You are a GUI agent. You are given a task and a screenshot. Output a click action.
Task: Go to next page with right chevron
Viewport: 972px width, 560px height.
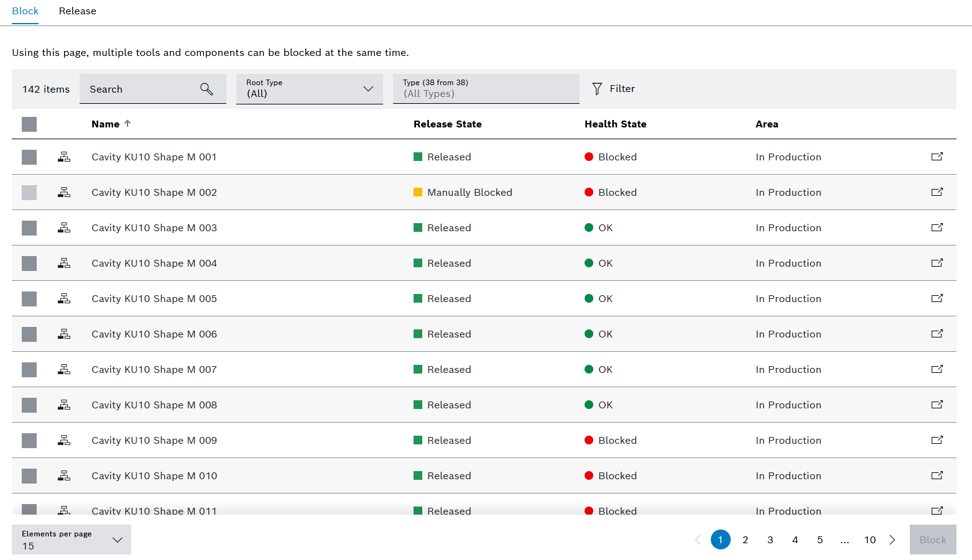pyautogui.click(x=892, y=539)
